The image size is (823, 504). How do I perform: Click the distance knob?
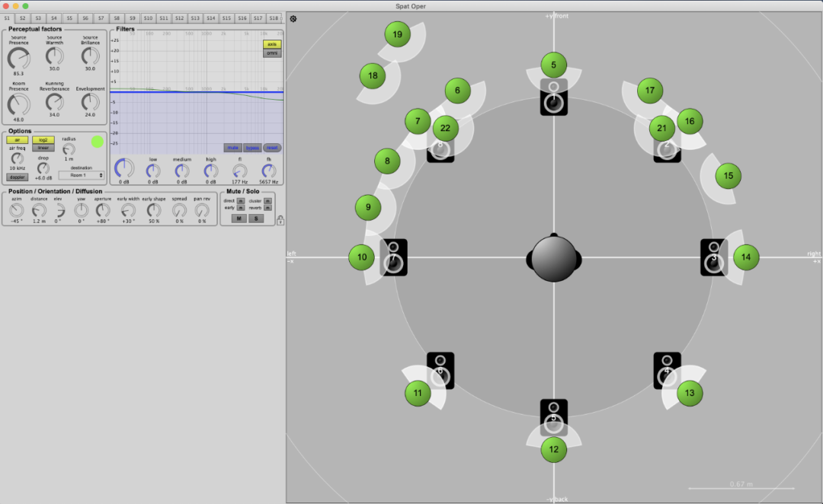[39, 210]
